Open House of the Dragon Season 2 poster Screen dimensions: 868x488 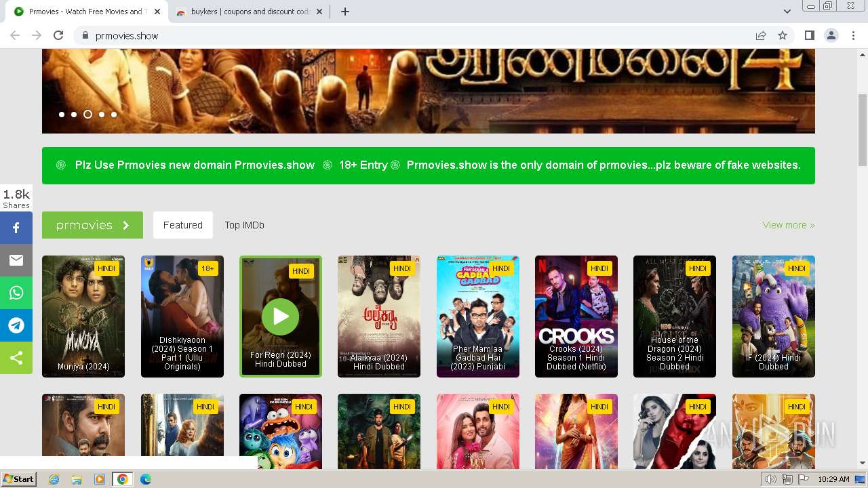pos(675,317)
